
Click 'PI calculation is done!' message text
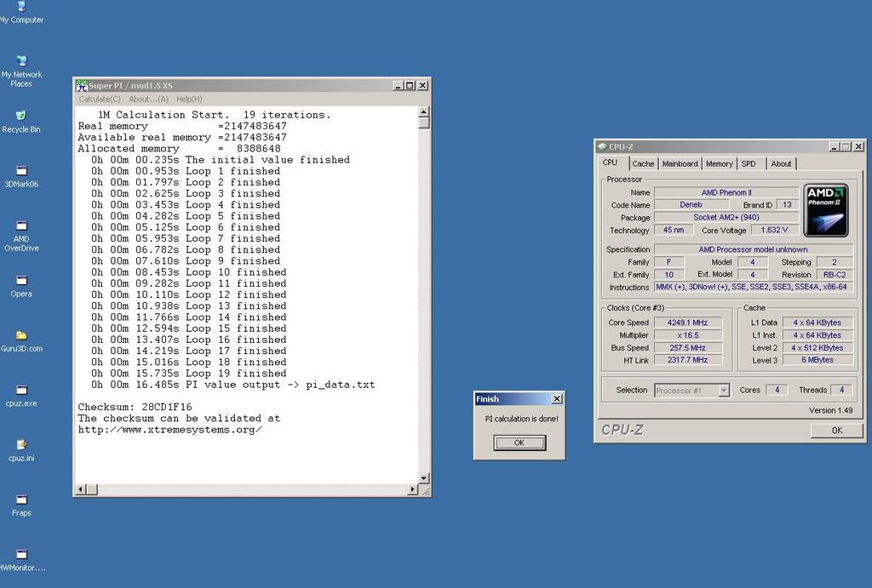click(x=522, y=419)
